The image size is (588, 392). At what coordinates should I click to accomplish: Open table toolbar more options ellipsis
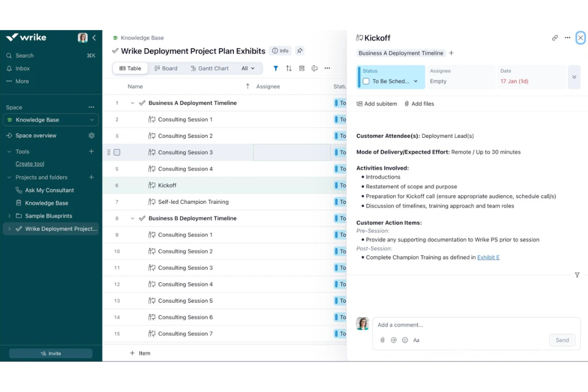[327, 68]
